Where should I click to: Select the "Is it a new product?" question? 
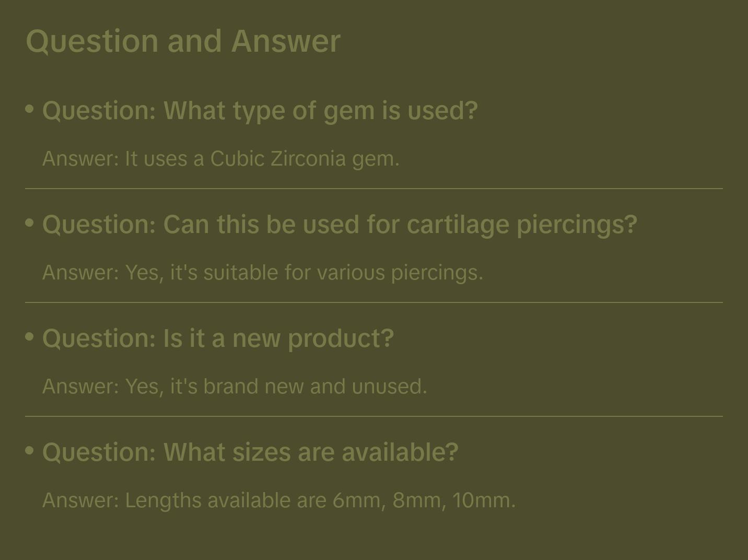218,339
